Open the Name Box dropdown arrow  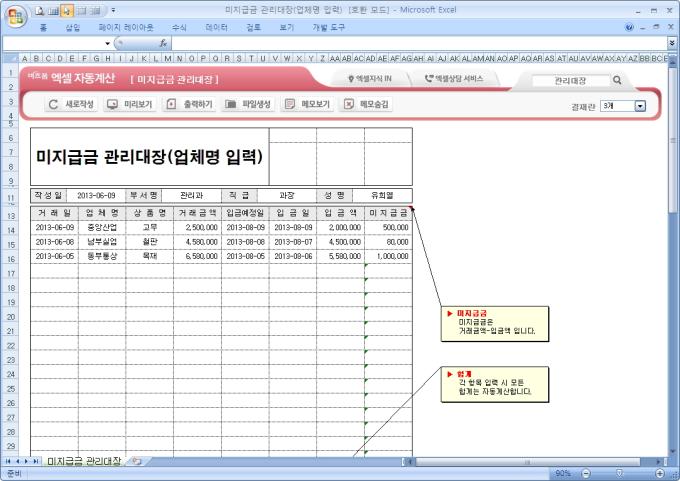pyautogui.click(x=108, y=44)
